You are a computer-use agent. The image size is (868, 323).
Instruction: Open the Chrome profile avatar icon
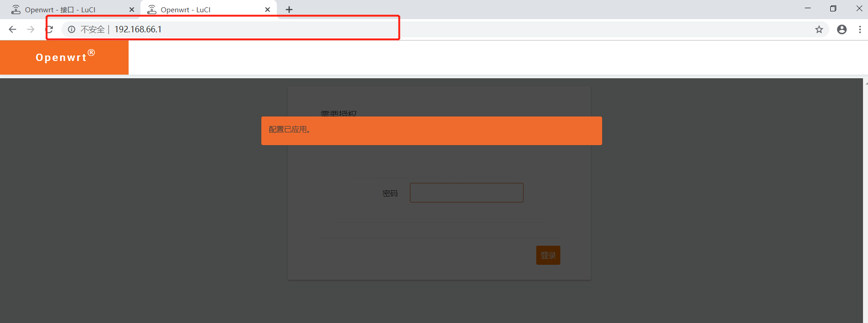pos(842,30)
